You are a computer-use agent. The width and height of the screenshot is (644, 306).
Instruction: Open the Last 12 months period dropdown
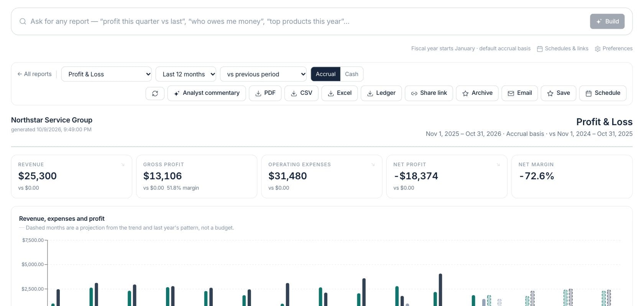(x=186, y=74)
